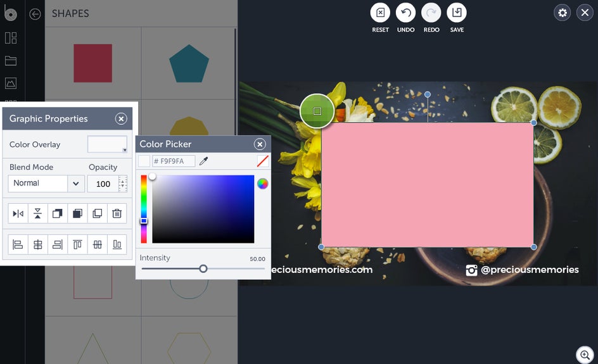Flip the graphic vertically
Screen dimensions: 598x364
pos(38,213)
